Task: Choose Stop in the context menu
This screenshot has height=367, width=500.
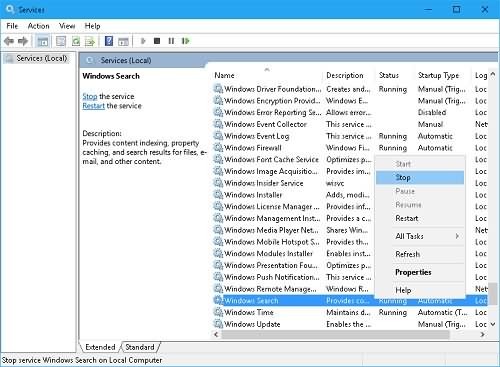Action: 420,177
